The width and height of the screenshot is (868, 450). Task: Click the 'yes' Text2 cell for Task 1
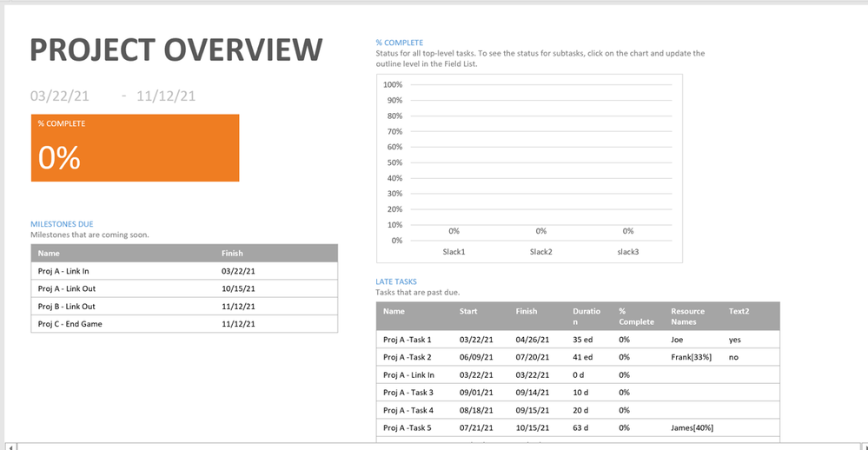tap(734, 340)
